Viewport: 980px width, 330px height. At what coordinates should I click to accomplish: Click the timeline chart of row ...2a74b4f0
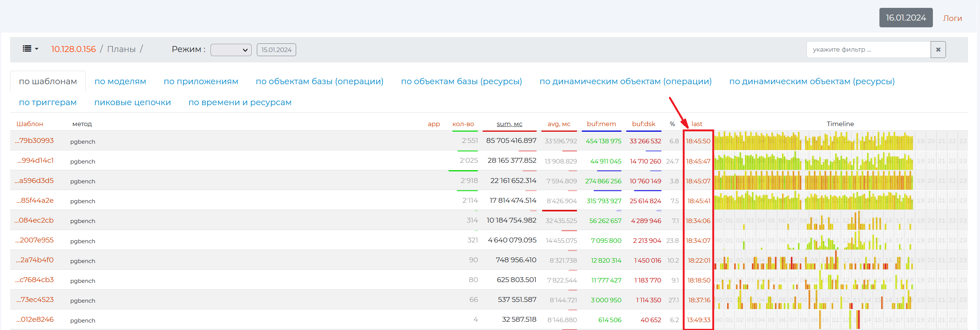pos(814,261)
